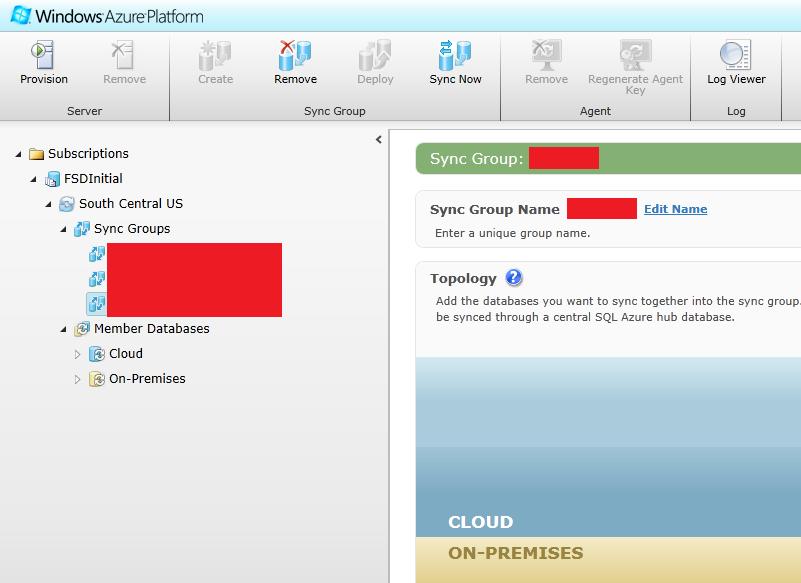This screenshot has height=583, width=801.
Task: Click the FSDInitial subscription icon
Action: click(x=52, y=179)
